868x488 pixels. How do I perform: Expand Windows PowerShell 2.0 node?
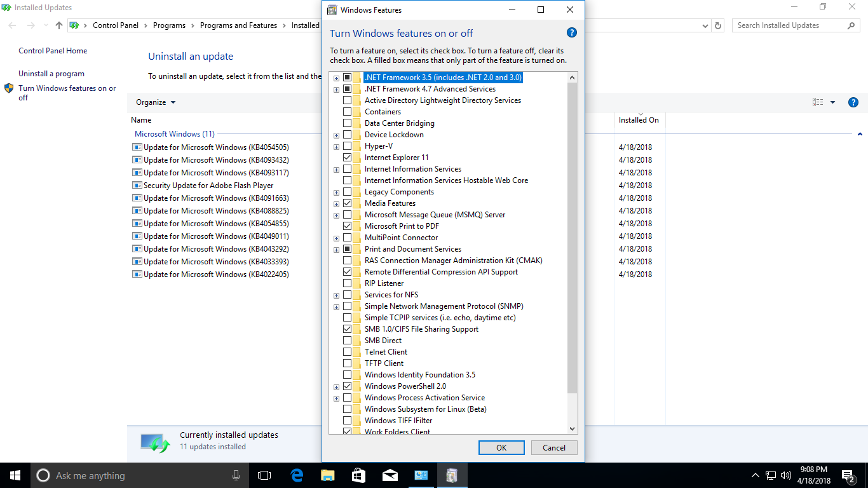pos(336,386)
